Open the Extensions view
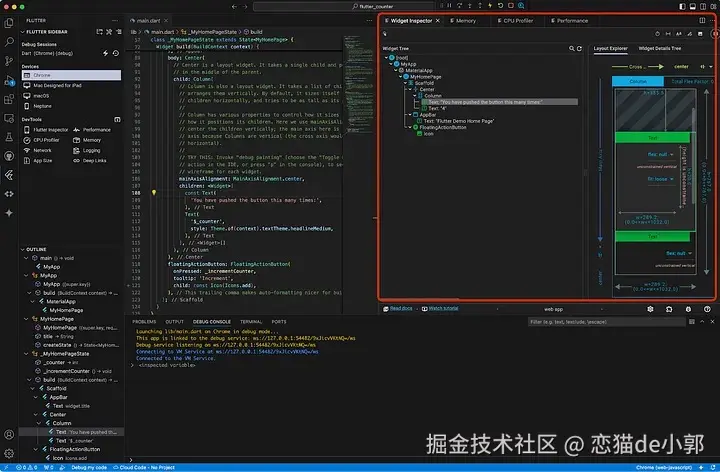Viewport: 720px width, 472px height. pos(9,99)
